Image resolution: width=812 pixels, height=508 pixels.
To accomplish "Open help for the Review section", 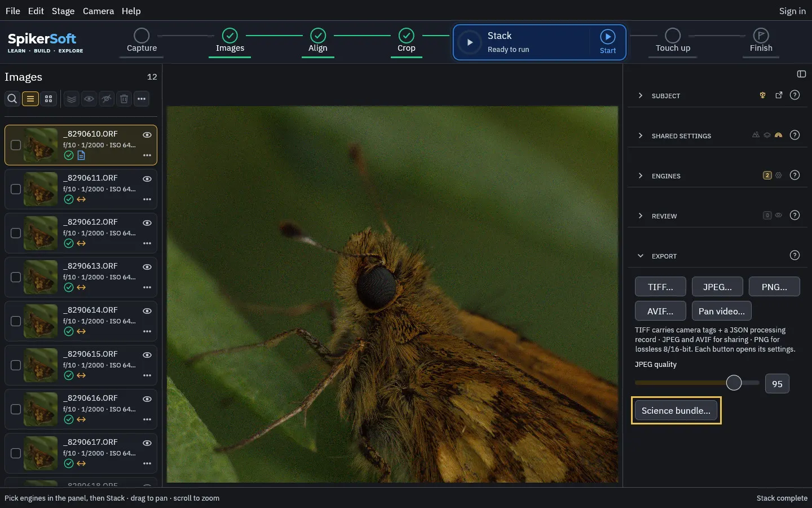I will pos(795,215).
